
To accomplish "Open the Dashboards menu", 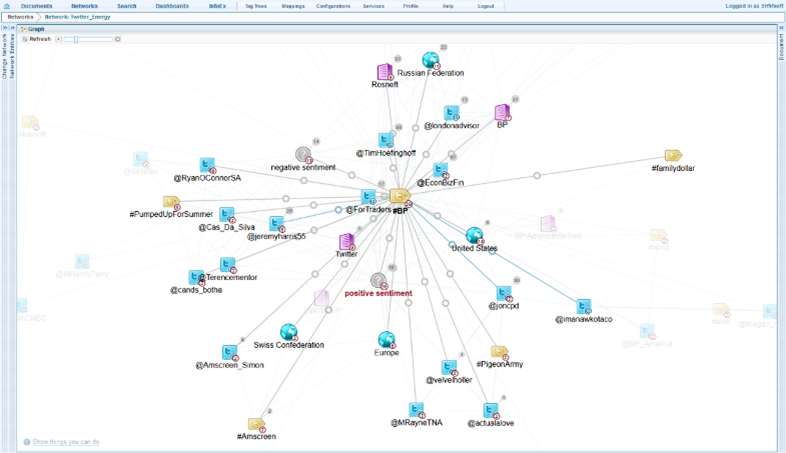I will (x=172, y=6).
